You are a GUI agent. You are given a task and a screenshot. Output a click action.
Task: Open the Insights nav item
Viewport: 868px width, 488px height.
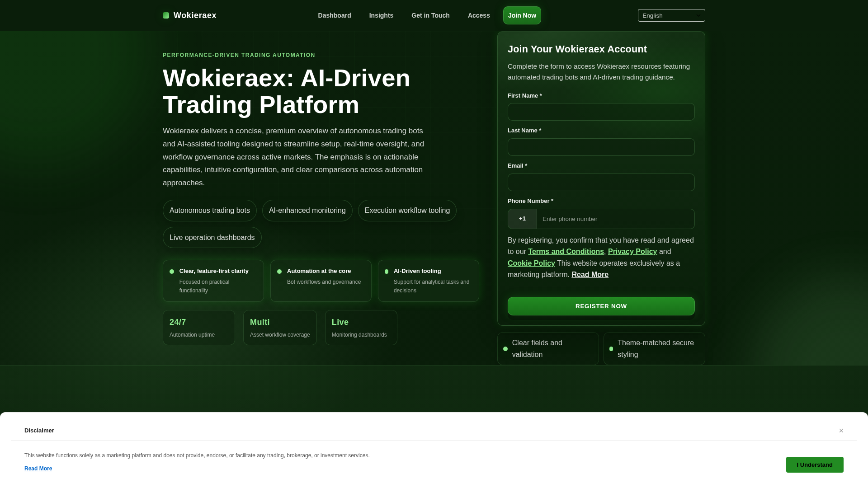pos(381,15)
